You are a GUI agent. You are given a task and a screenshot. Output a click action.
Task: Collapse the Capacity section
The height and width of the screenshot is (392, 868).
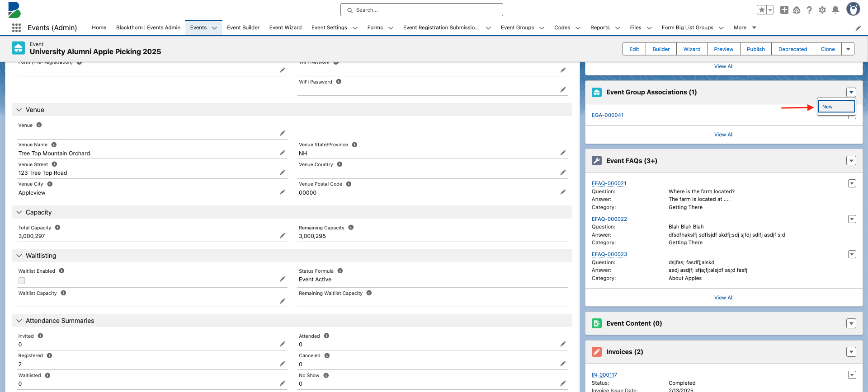19,212
